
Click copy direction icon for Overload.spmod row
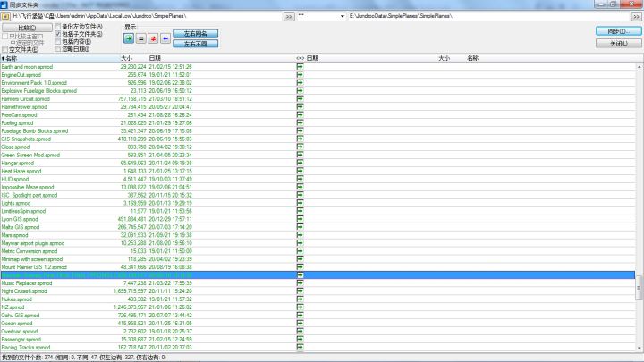pyautogui.click(x=300, y=332)
